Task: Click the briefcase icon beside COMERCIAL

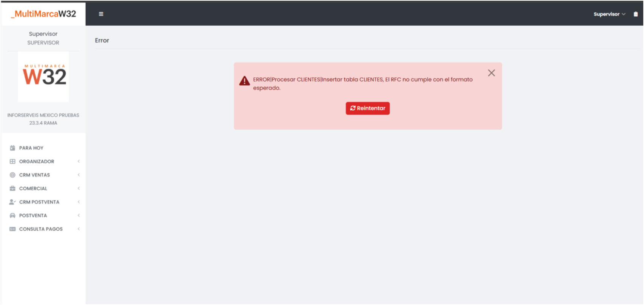Action: point(12,189)
